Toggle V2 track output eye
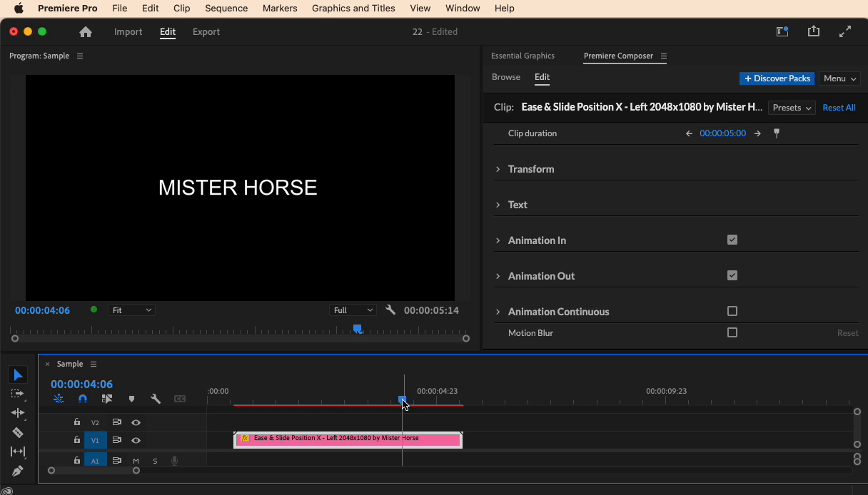Image resolution: width=868 pixels, height=495 pixels. [x=136, y=422]
